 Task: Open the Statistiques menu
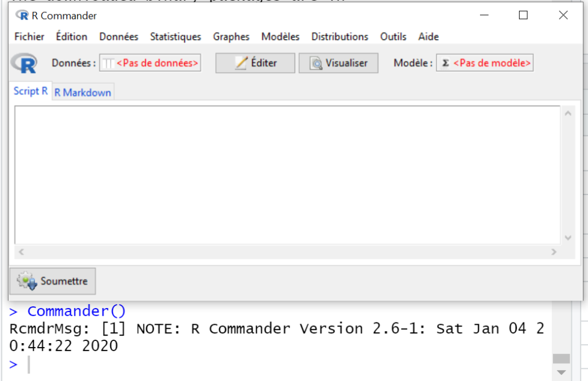tap(175, 36)
